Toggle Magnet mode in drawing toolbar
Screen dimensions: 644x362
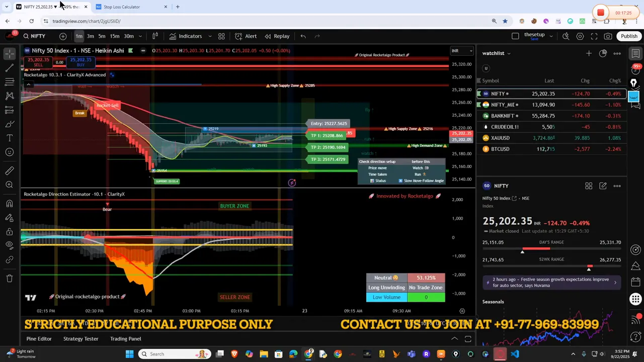tap(9, 203)
